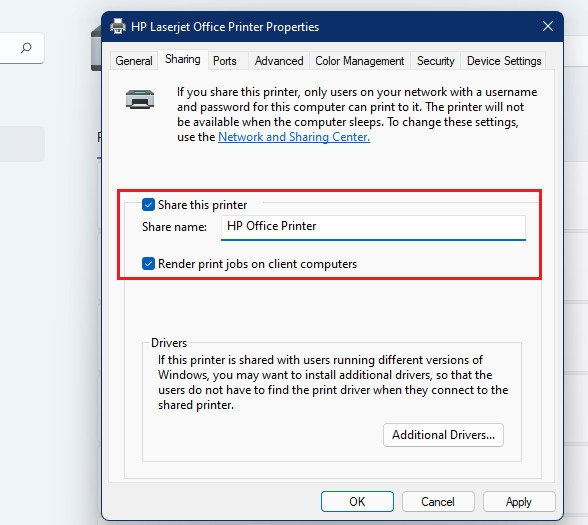The image size is (588, 525).
Task: Switch to the Ports tab
Action: 225,61
